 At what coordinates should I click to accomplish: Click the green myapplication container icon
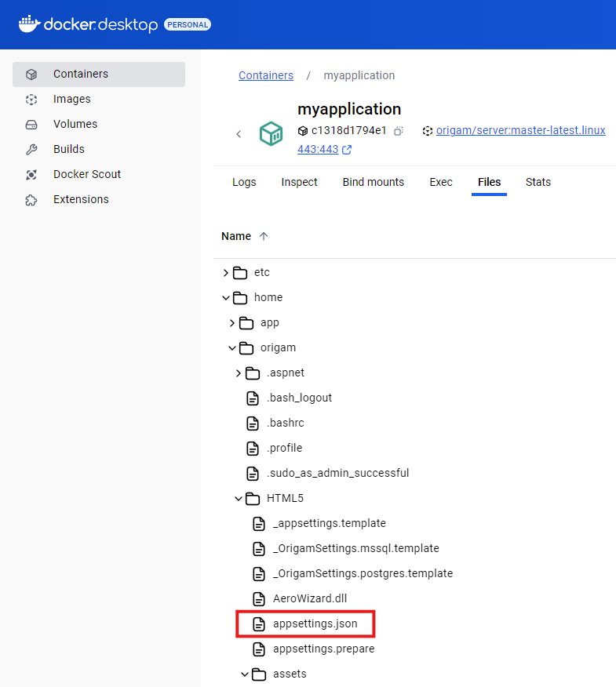click(271, 133)
